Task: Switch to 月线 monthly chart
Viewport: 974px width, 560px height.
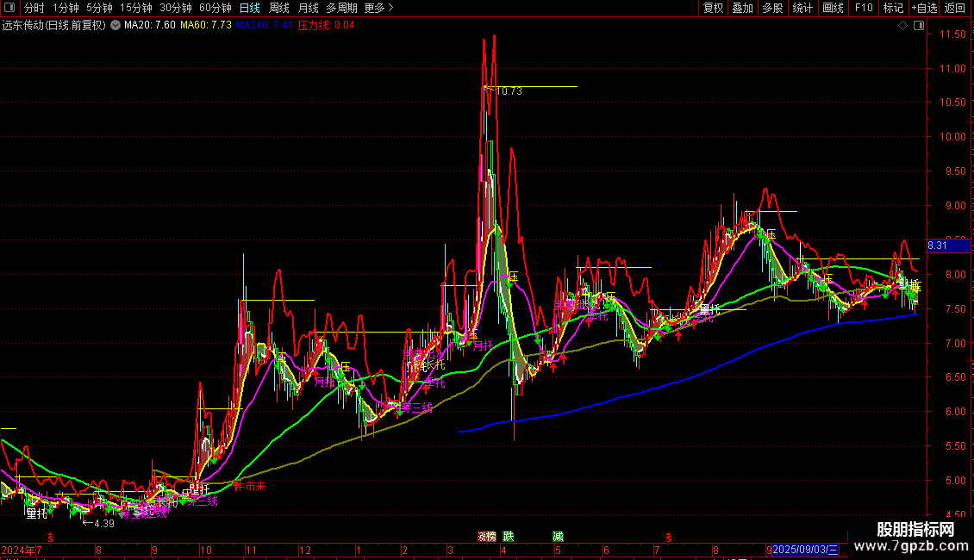Action: coord(308,8)
